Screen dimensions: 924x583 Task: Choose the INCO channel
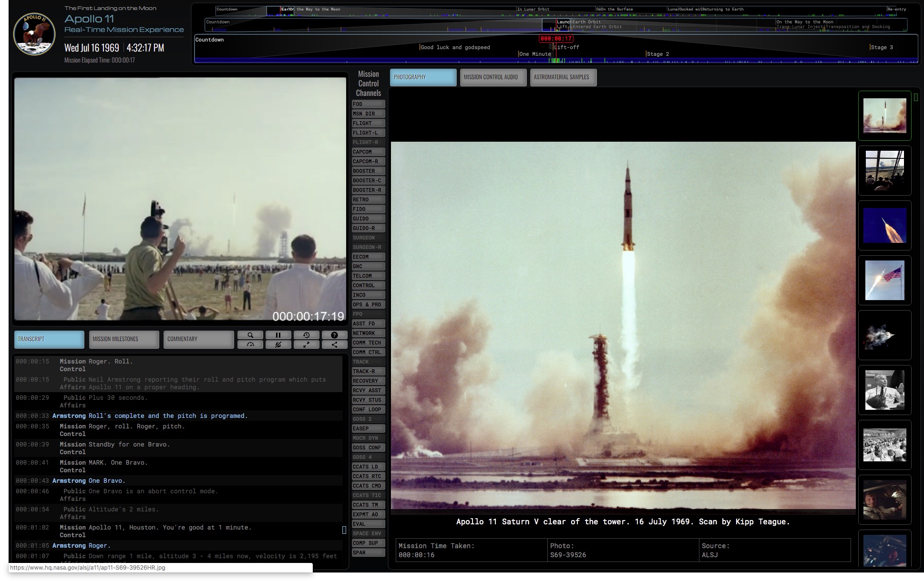(x=368, y=295)
